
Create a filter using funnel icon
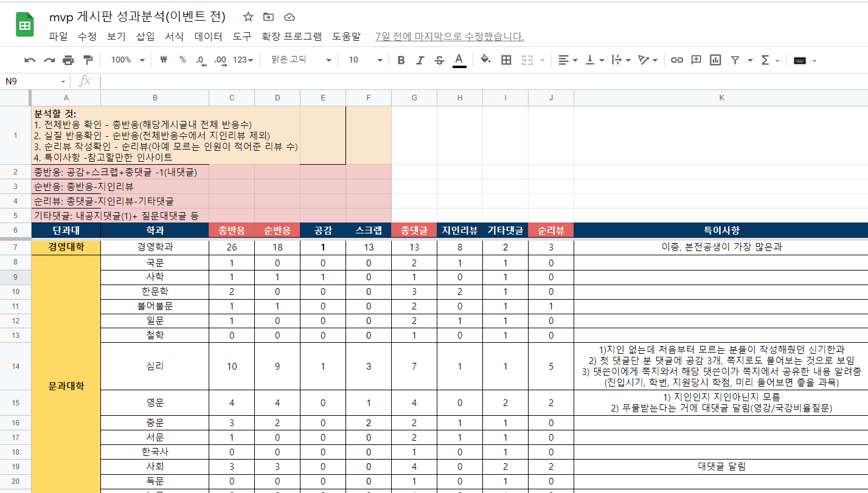735,60
